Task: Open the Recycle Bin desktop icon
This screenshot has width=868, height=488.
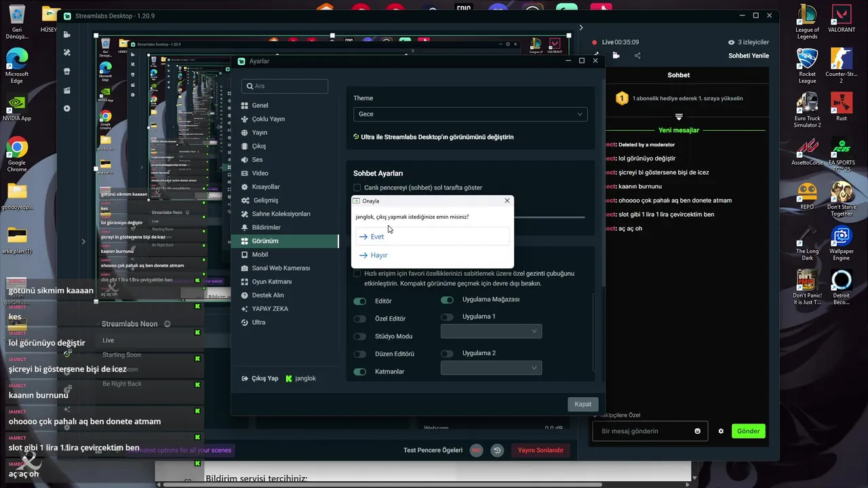Action: pos(17,22)
